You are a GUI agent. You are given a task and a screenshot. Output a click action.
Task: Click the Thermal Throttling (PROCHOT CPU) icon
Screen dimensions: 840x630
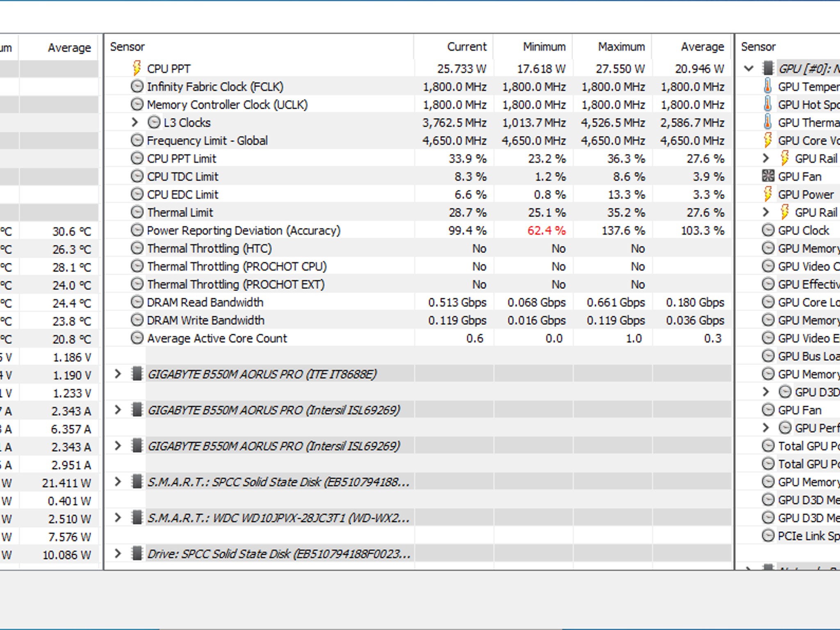coord(137,266)
